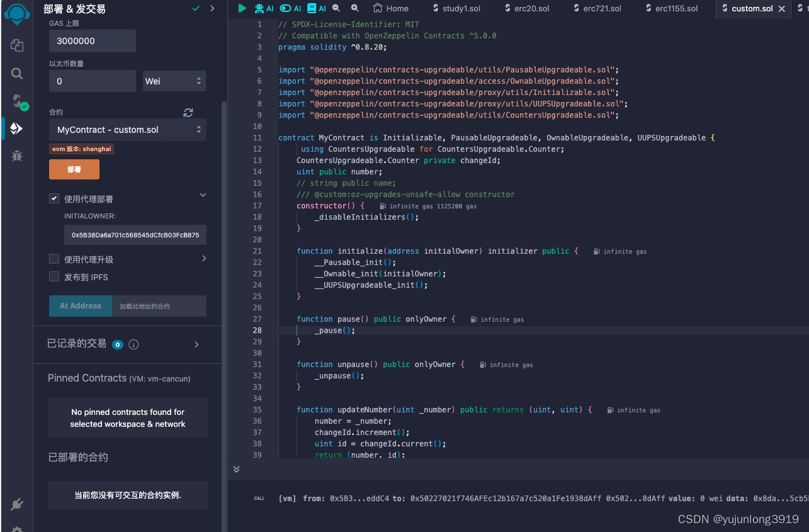The image size is (809, 532).
Task: Open the Search in files sidebar icon
Action: 17,74
